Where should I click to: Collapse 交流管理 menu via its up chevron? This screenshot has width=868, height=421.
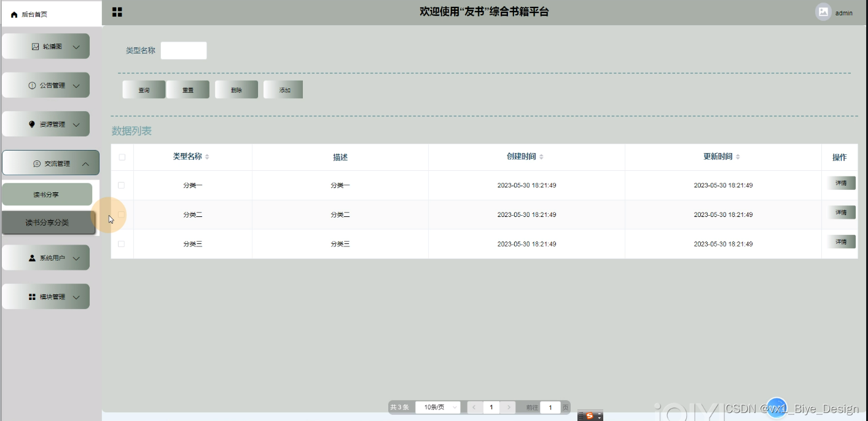click(x=85, y=164)
